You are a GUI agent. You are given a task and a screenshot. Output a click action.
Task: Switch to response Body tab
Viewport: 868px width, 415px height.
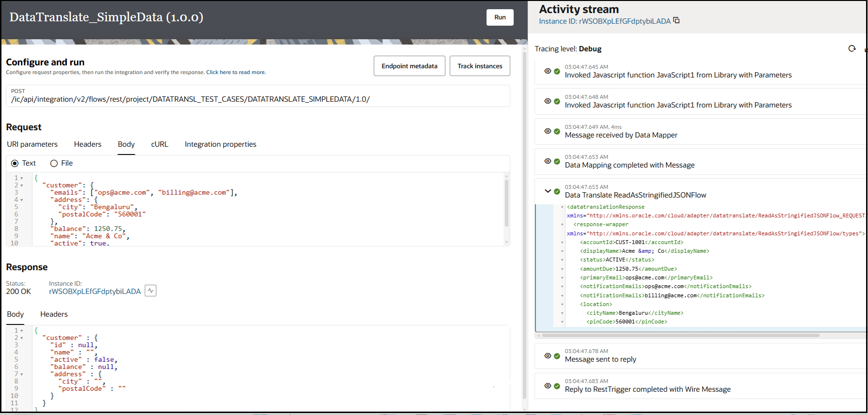click(15, 314)
